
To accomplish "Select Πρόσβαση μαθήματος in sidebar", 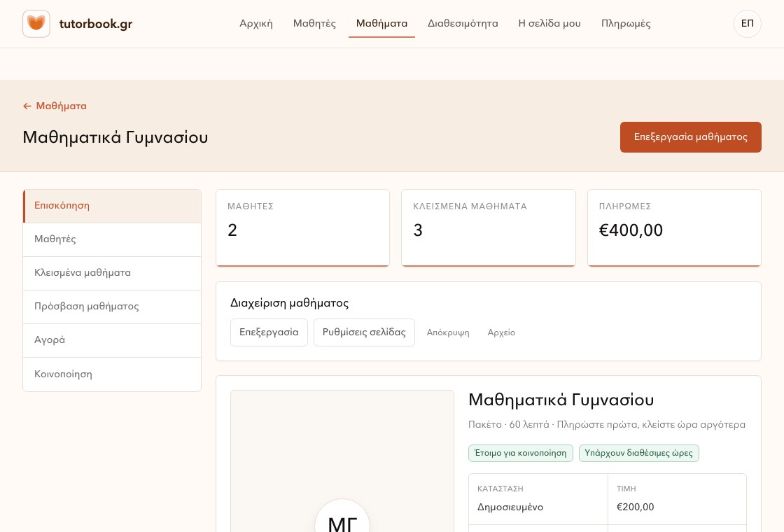I will click(x=112, y=307).
